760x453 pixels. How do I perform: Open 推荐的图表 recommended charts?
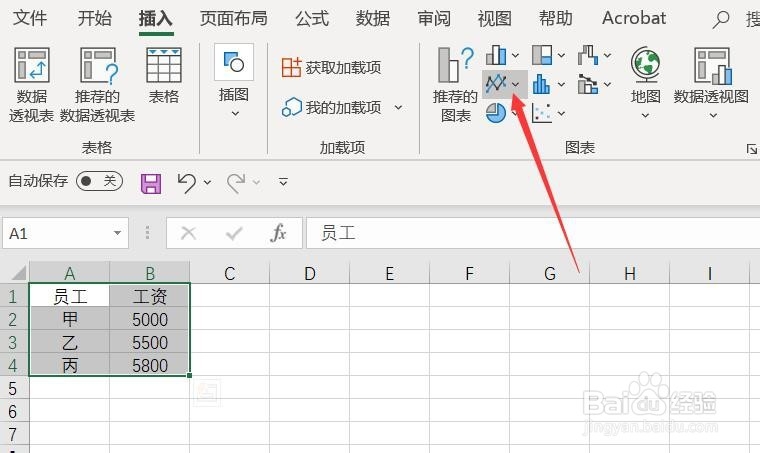tap(456, 85)
